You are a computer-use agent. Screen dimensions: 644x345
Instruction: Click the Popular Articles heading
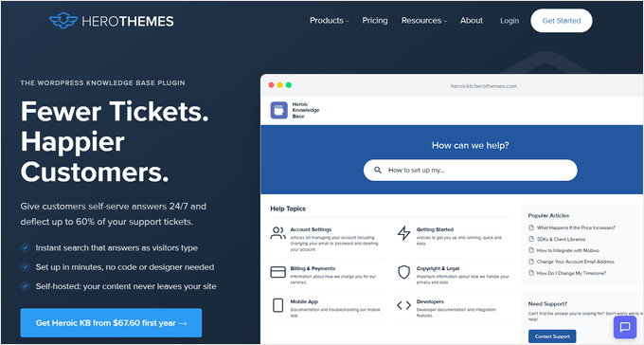tap(548, 215)
